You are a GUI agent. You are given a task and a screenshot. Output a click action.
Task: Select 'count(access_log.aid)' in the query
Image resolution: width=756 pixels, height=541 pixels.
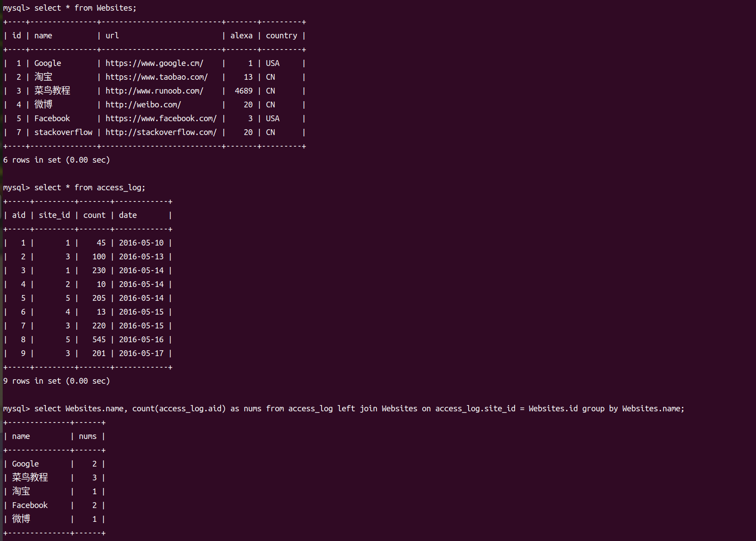(x=179, y=409)
